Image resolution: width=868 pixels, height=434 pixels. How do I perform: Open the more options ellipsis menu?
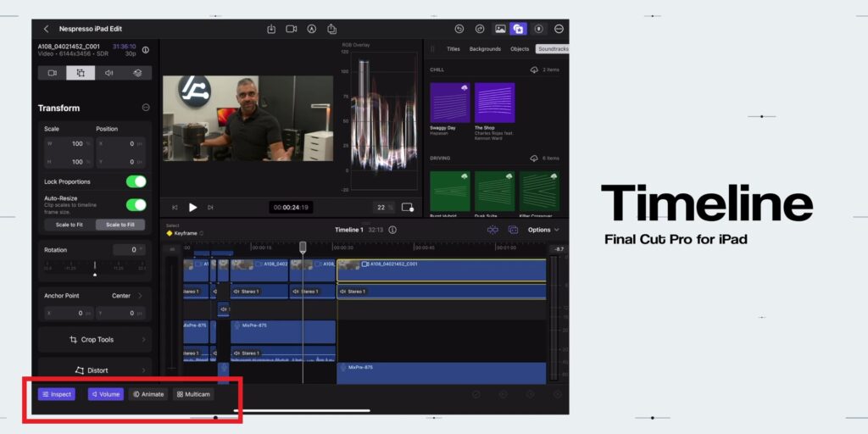(x=559, y=29)
